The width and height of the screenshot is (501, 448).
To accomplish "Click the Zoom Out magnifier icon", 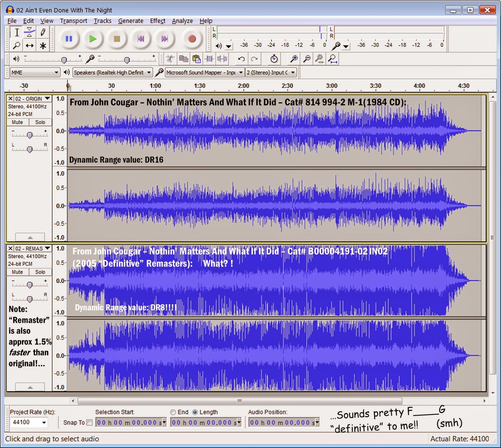I will [x=307, y=59].
